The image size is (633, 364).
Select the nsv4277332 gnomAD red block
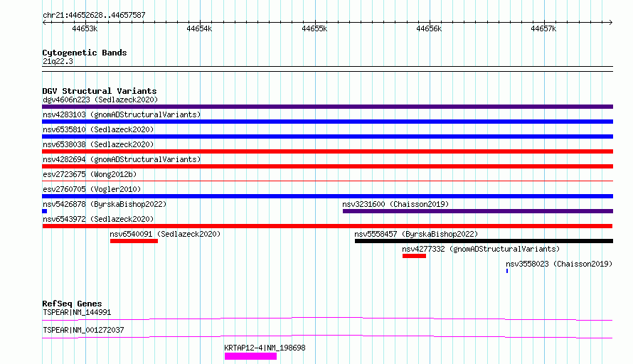click(x=414, y=256)
